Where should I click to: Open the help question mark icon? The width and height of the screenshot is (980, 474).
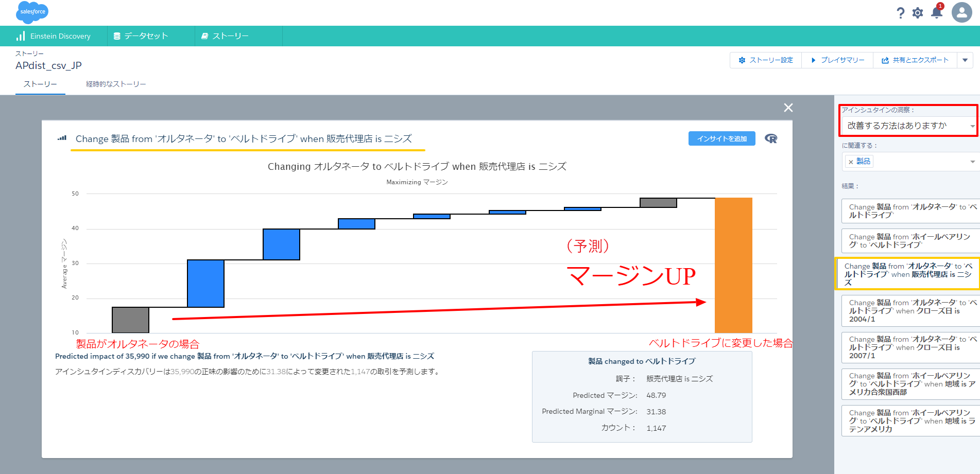click(x=900, y=13)
